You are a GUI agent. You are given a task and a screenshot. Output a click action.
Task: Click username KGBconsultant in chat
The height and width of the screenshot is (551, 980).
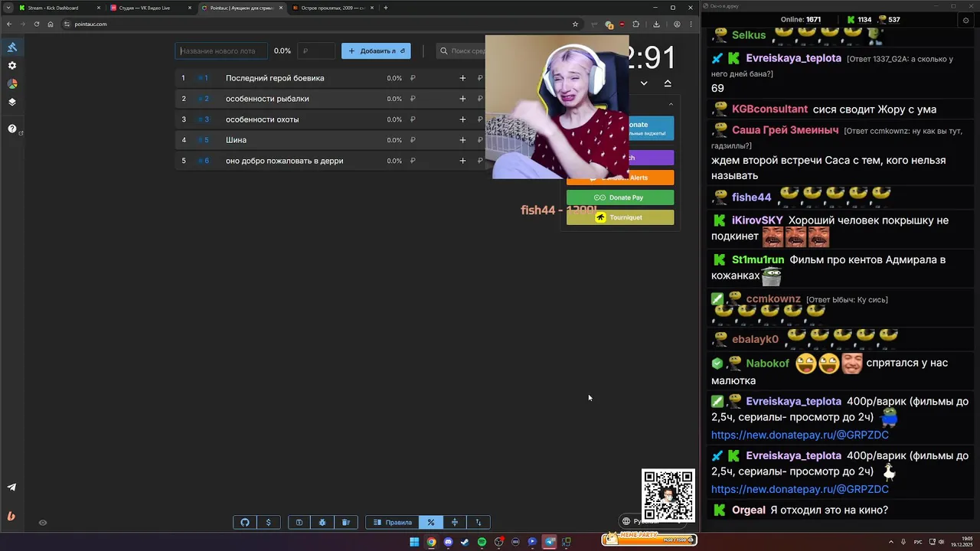pos(769,109)
